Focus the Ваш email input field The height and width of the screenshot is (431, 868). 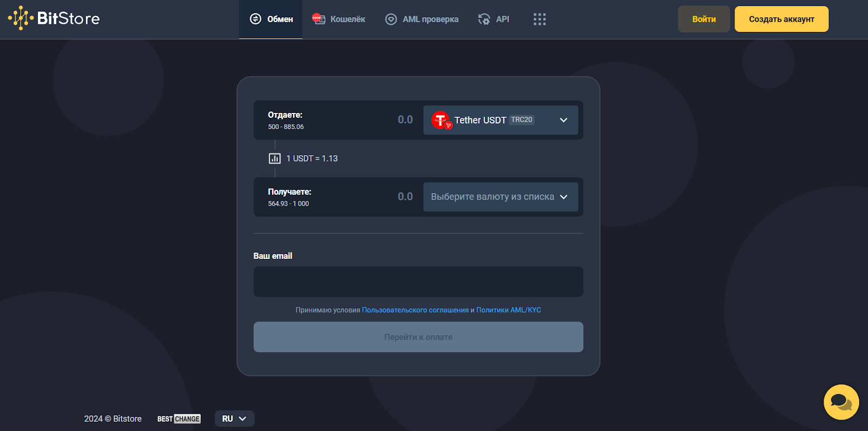click(418, 282)
